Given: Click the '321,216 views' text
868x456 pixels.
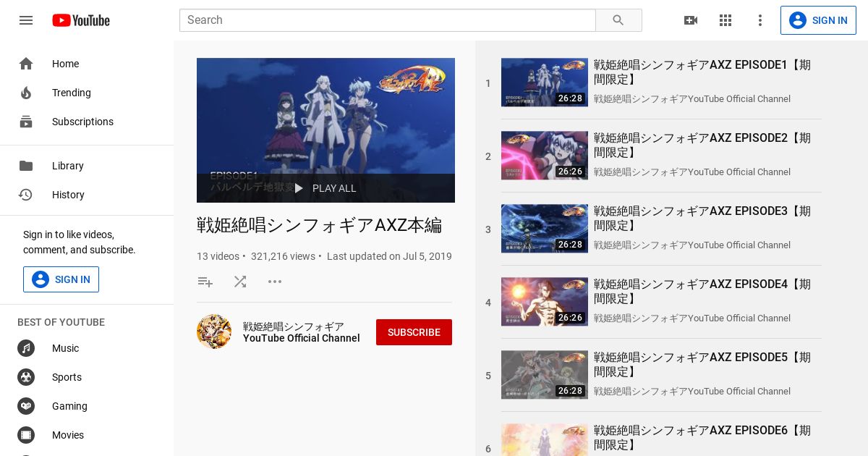Looking at the screenshot, I should pos(283,256).
